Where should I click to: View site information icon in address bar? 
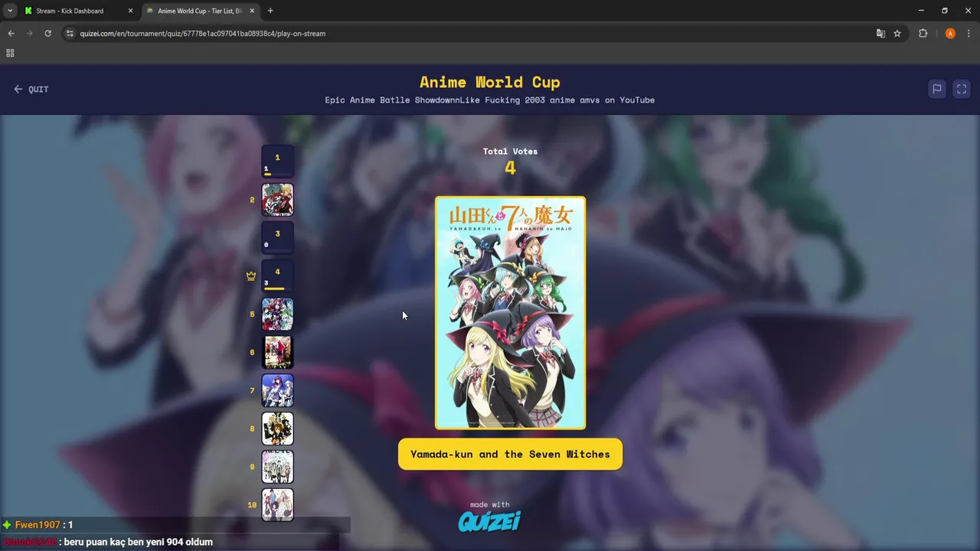coord(70,34)
